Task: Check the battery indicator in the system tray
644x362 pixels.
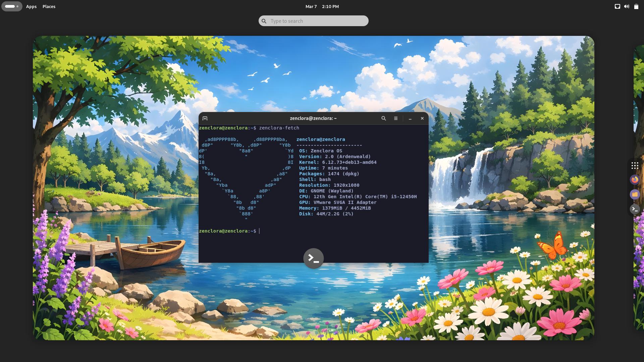Action: [x=636, y=6]
